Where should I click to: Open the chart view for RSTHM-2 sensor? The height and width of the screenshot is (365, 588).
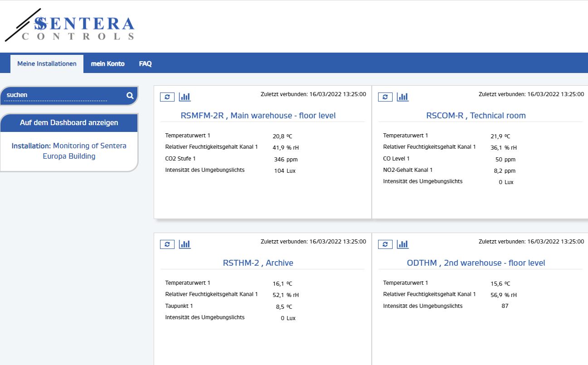click(185, 244)
